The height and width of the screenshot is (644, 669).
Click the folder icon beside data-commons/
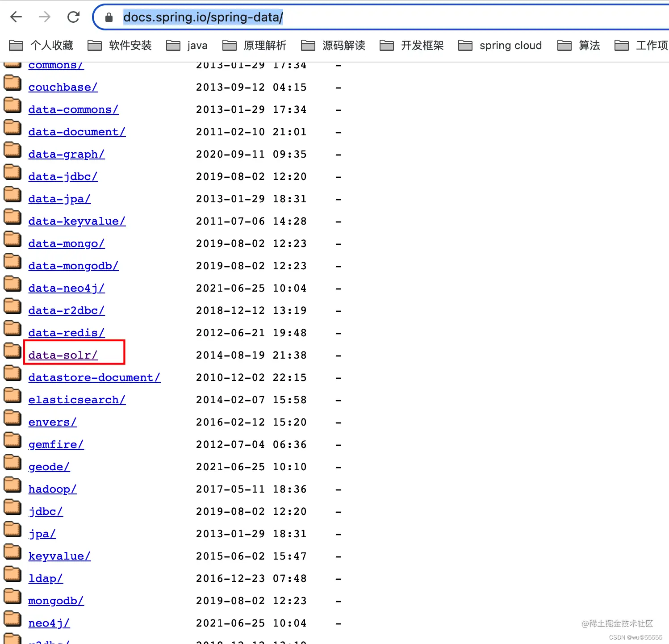click(x=13, y=105)
